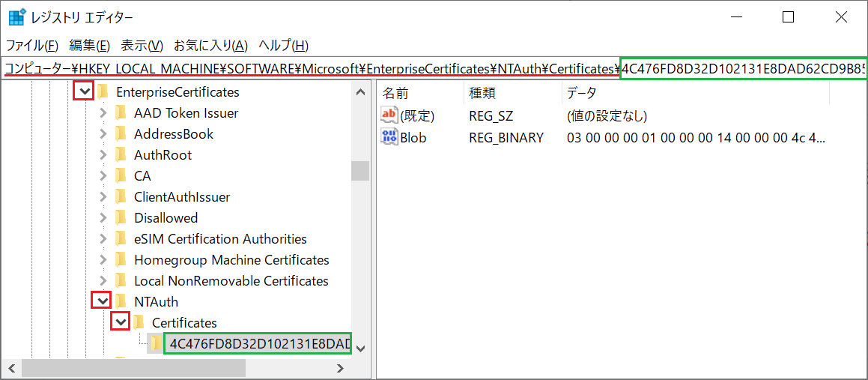
Task: Select the AAD Token Issuer tree label
Action: coord(186,113)
